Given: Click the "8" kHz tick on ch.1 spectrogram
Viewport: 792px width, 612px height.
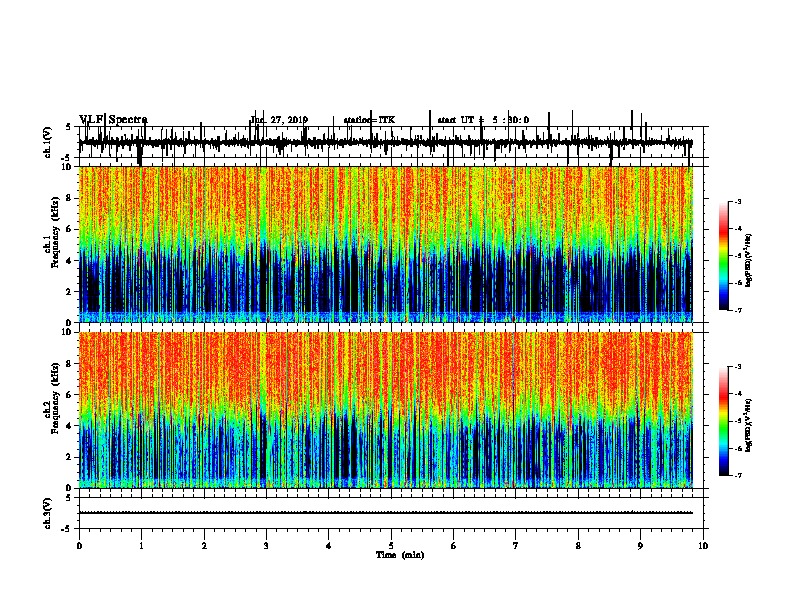Looking at the screenshot, I should coord(70,198).
